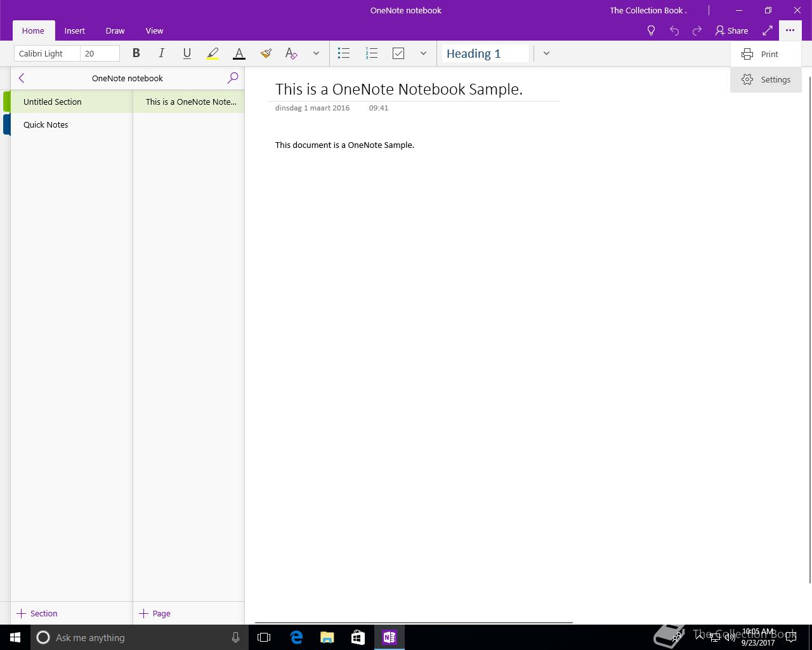Click the time 09:41
Image resolution: width=812 pixels, height=650 pixels.
click(x=379, y=108)
